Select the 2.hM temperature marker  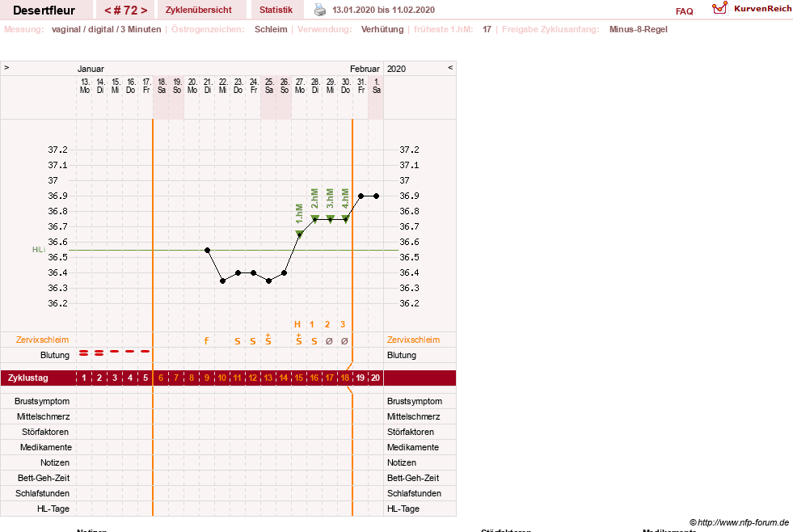click(x=314, y=218)
